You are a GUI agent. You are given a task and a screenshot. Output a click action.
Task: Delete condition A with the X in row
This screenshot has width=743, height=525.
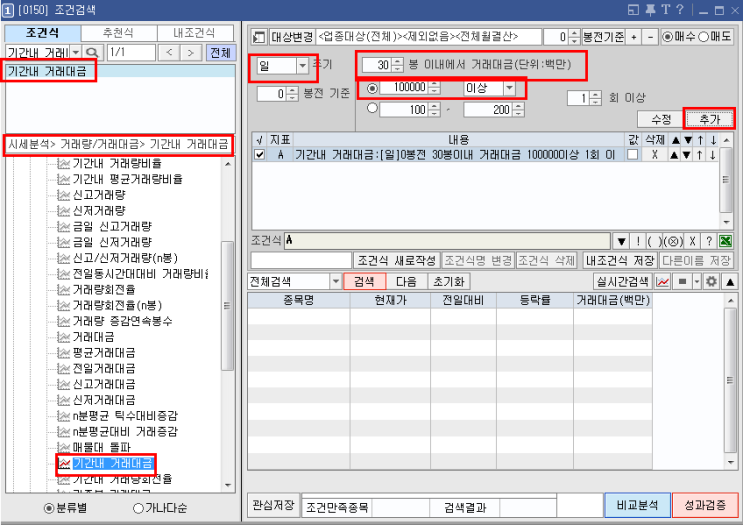click(x=654, y=154)
